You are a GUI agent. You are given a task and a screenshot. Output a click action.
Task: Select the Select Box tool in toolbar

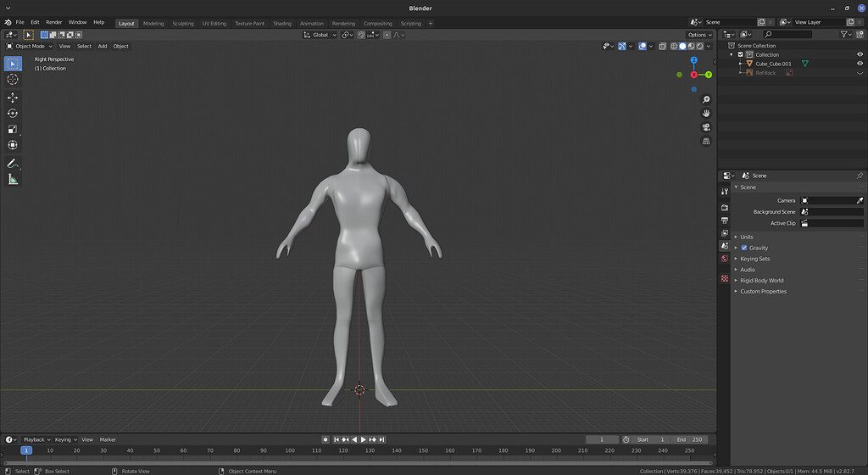[x=13, y=64]
